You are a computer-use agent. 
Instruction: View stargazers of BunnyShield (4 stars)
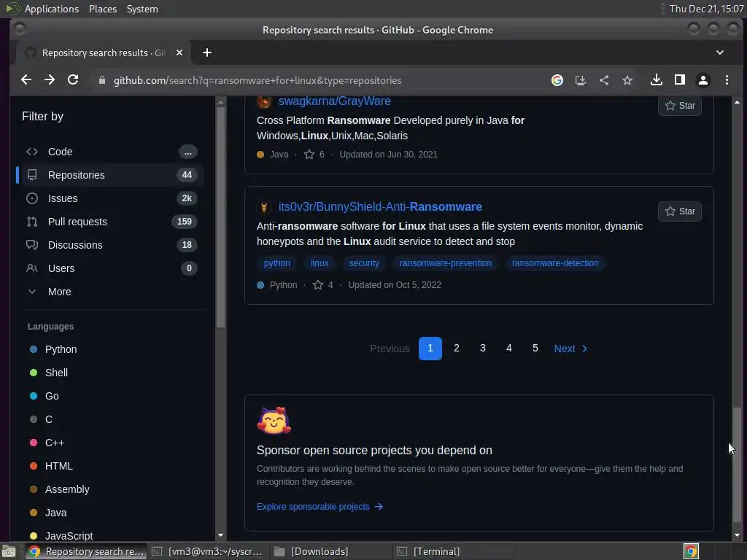click(x=323, y=285)
